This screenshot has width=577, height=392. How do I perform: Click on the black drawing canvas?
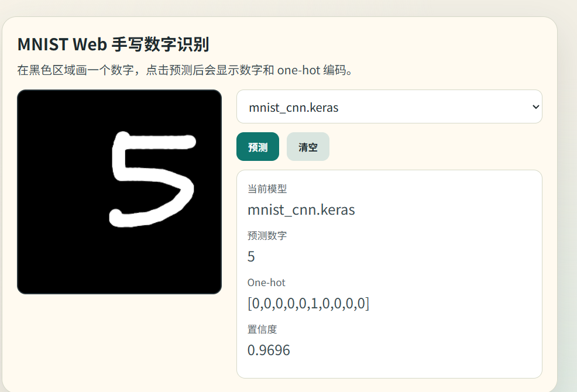point(119,192)
